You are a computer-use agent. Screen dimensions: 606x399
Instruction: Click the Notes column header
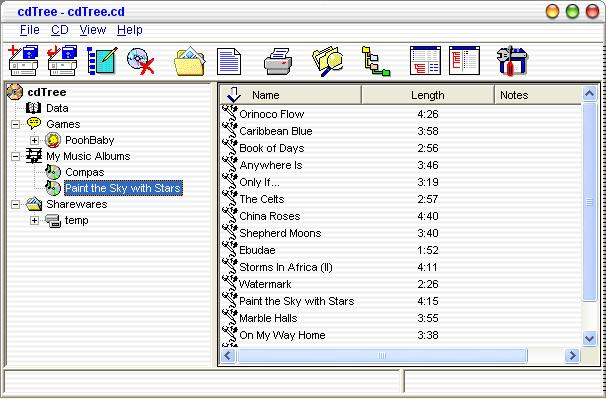(538, 95)
